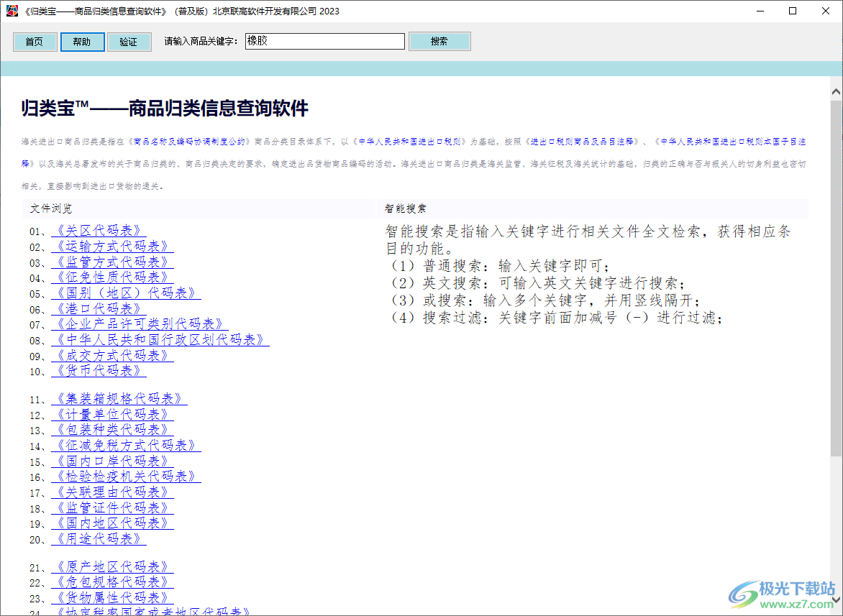
Task: Open the 《征减免税方式代码表》 link
Action: [x=126, y=445]
